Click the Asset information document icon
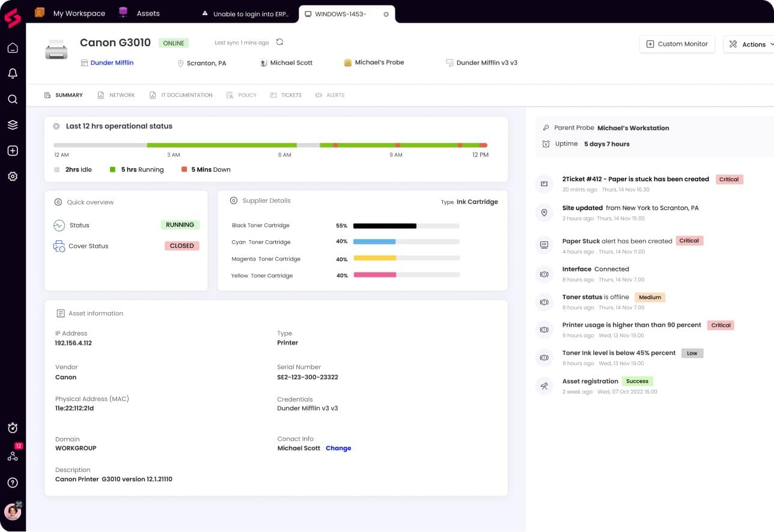The width and height of the screenshot is (774, 532). pyautogui.click(x=60, y=313)
